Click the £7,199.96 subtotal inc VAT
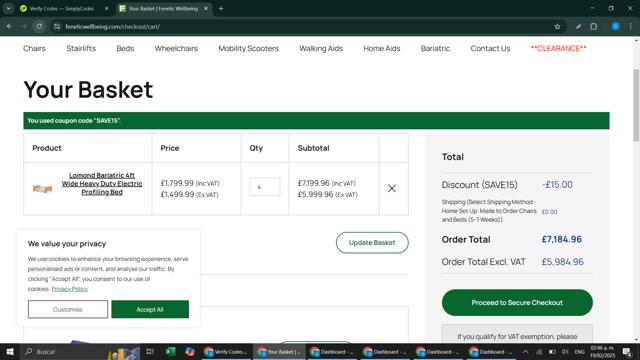The image size is (640, 360). (327, 183)
